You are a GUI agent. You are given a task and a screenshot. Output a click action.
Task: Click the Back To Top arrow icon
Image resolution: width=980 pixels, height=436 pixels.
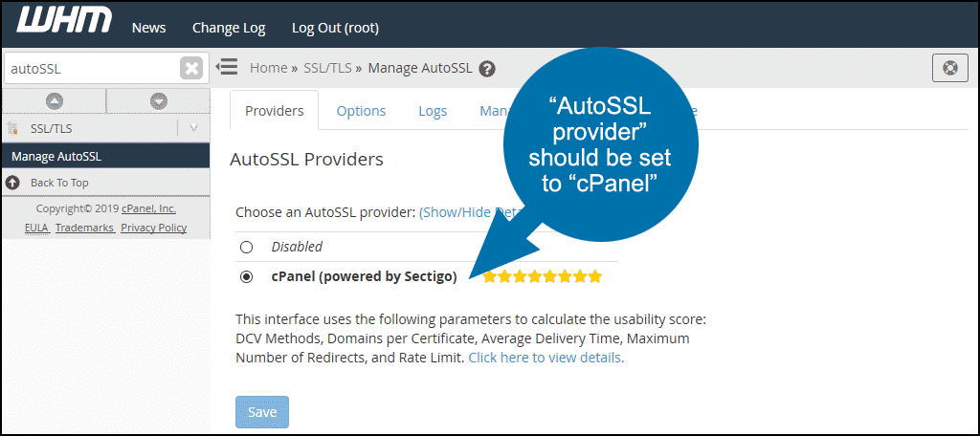tap(12, 183)
